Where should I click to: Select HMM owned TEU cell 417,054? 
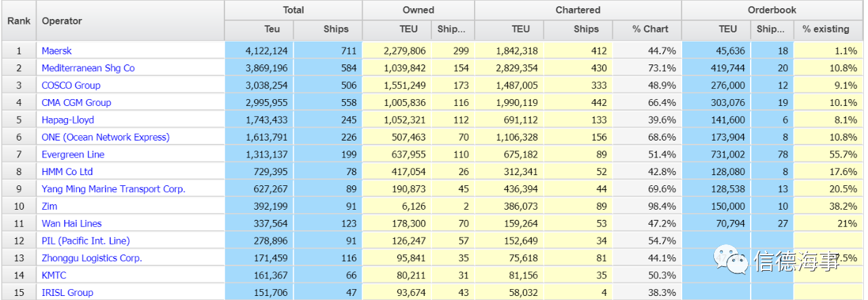[397, 172]
